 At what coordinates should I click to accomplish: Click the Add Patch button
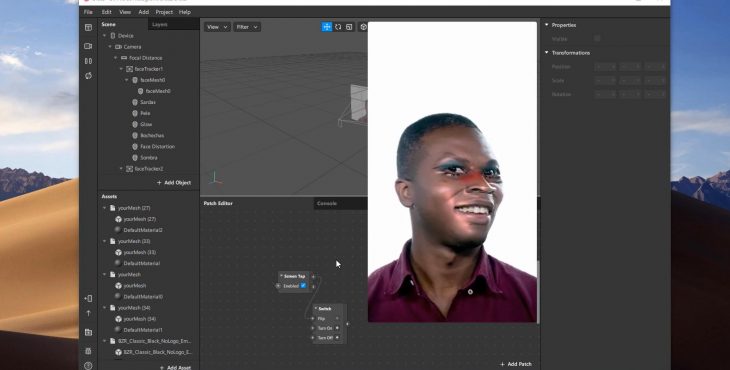pos(515,364)
